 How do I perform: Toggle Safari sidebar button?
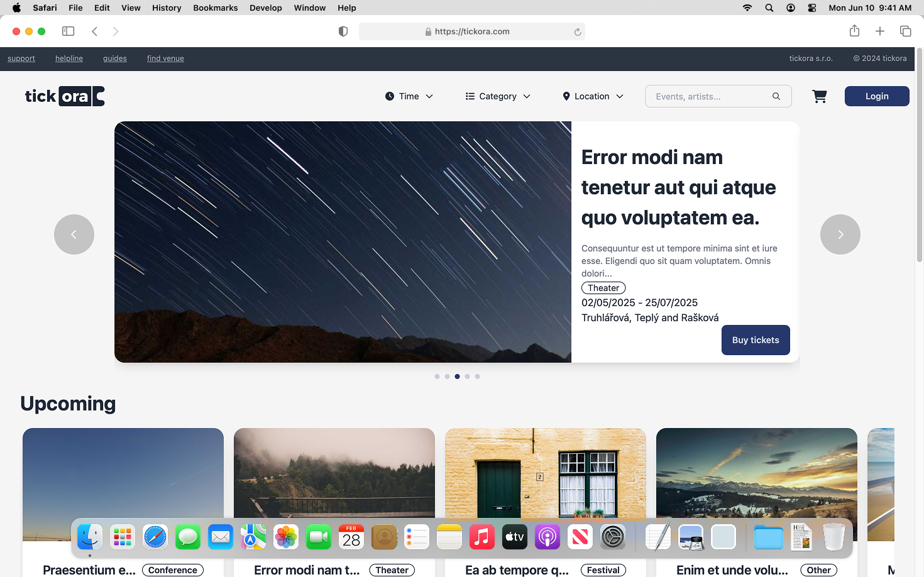(x=69, y=31)
